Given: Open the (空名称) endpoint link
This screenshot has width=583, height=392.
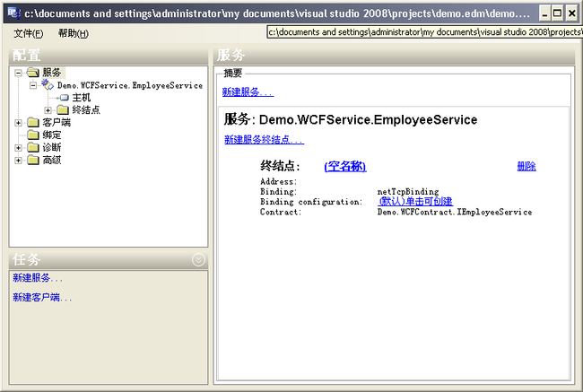Looking at the screenshot, I should point(345,166).
